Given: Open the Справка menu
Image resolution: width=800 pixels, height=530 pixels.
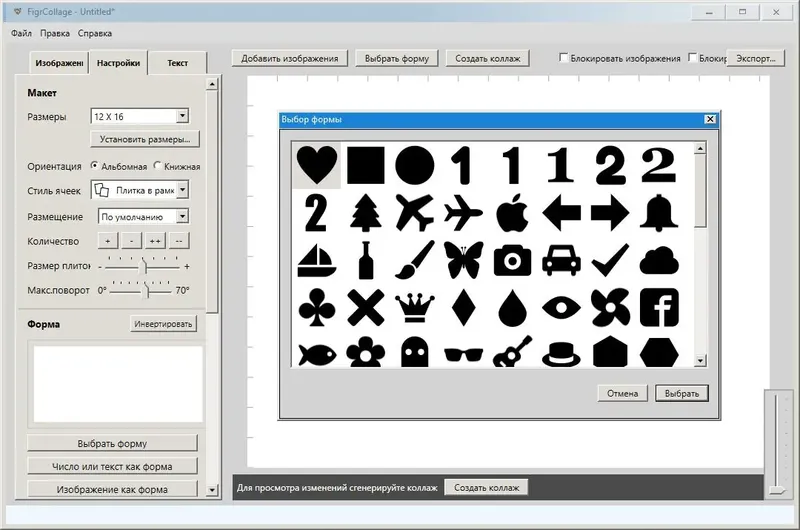Looking at the screenshot, I should [95, 33].
